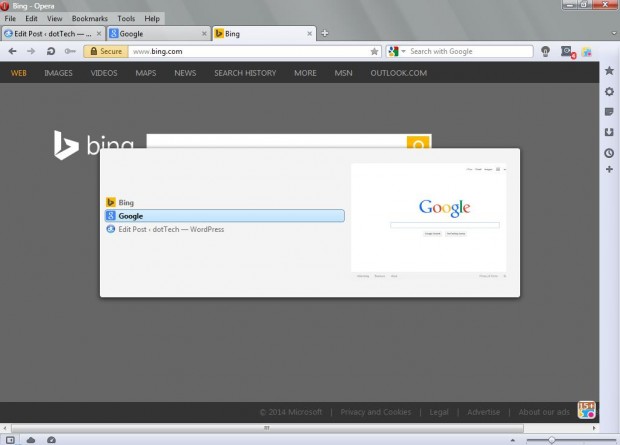This screenshot has height=445, width=620.
Task: Open the View menu
Action: pos(55,19)
